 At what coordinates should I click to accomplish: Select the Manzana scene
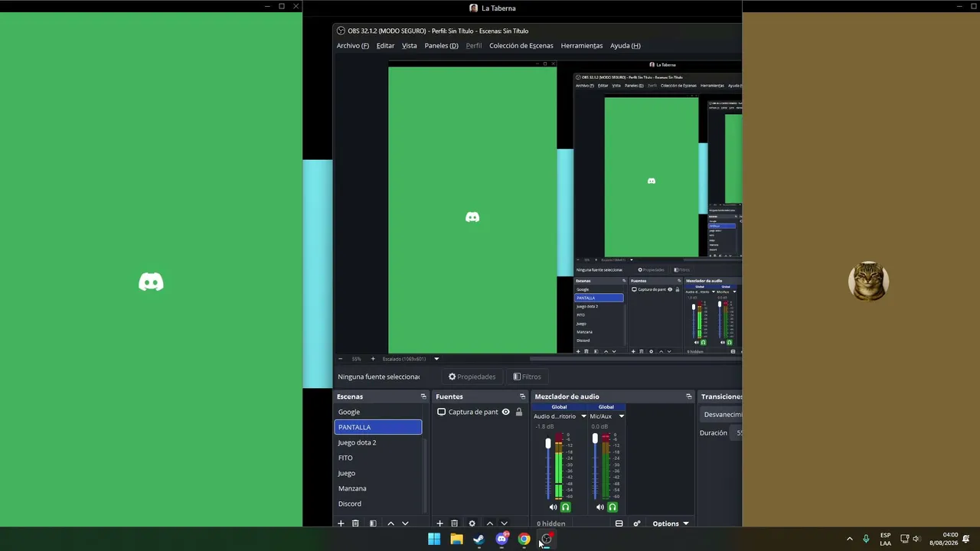pyautogui.click(x=378, y=488)
